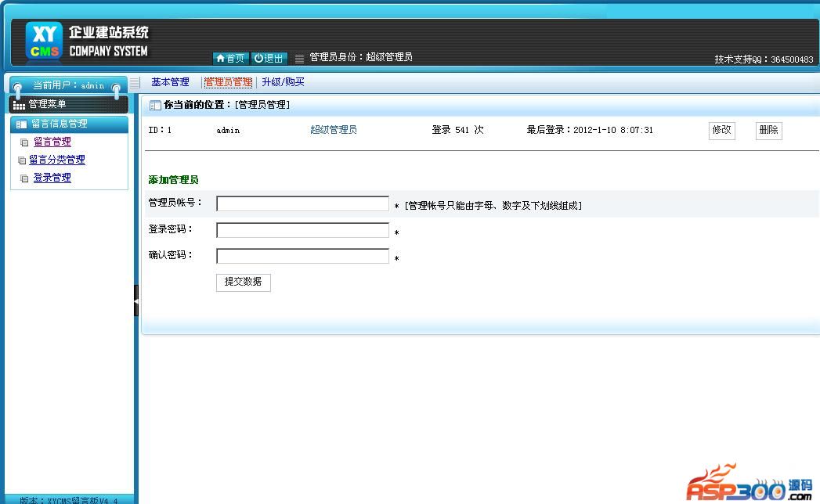Click the 添加管理员 heading
The height and width of the screenshot is (504, 820).
pyautogui.click(x=173, y=180)
